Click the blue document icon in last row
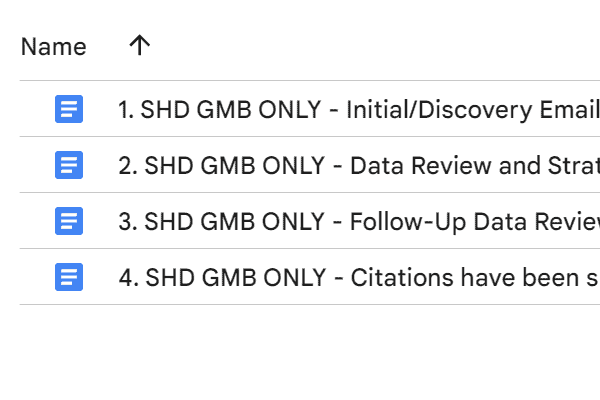The image size is (600, 400). 69,277
